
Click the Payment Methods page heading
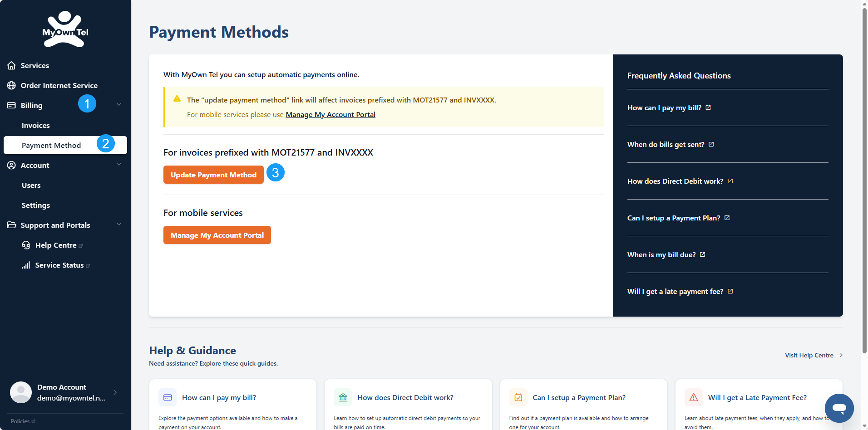[x=219, y=32]
